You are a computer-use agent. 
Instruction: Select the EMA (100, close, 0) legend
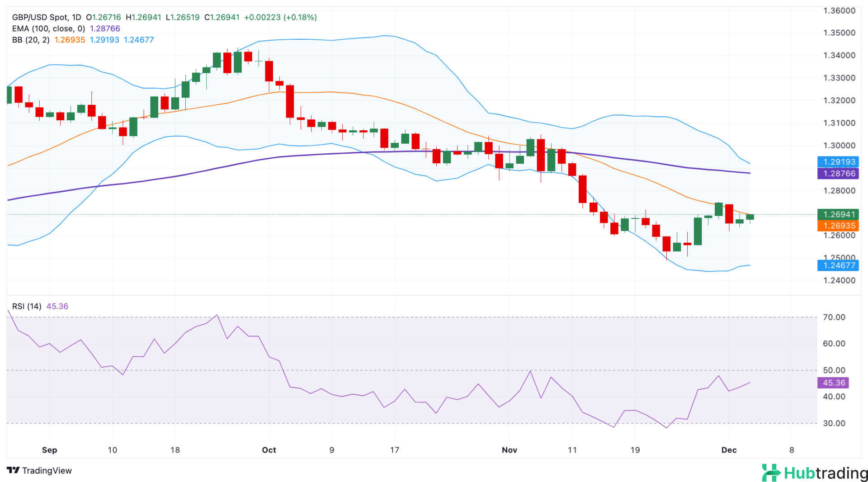pyautogui.click(x=48, y=28)
